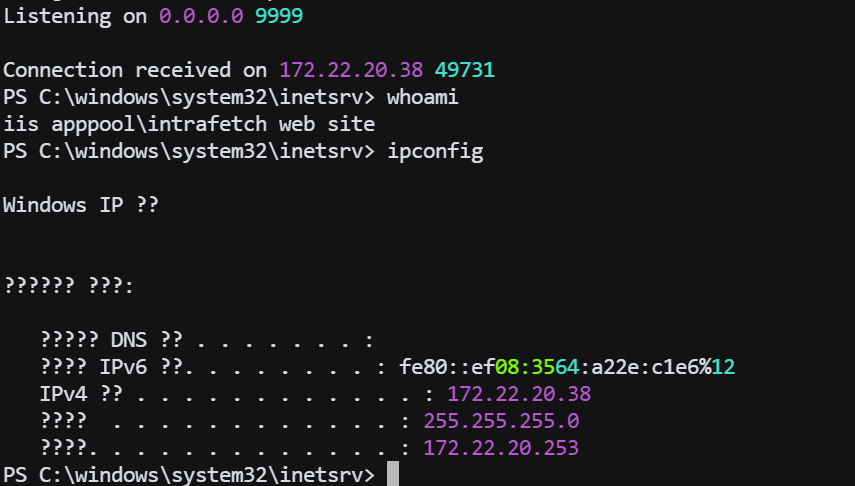Click the remote IP after 'Connection received on'
Screen dimensions: 855x486
(x=350, y=71)
